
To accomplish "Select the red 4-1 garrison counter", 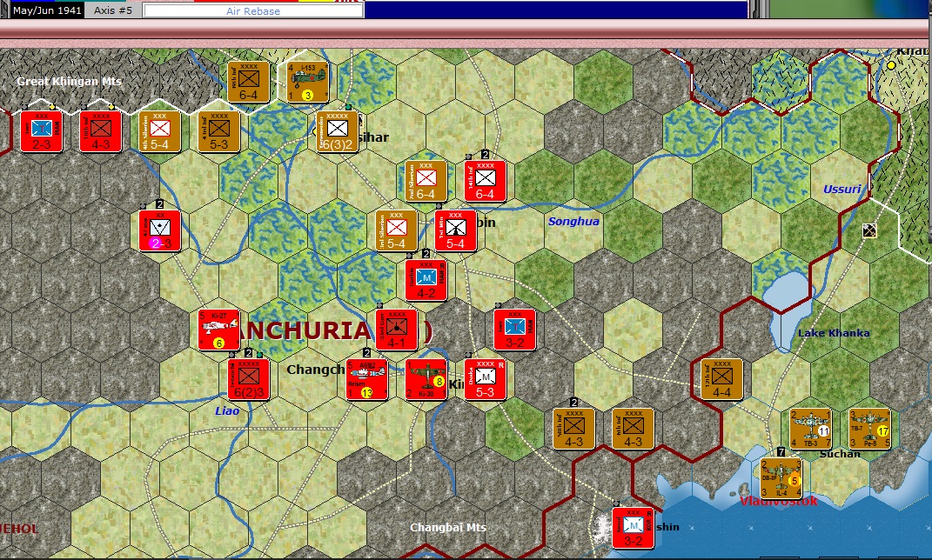I will pos(396,330).
